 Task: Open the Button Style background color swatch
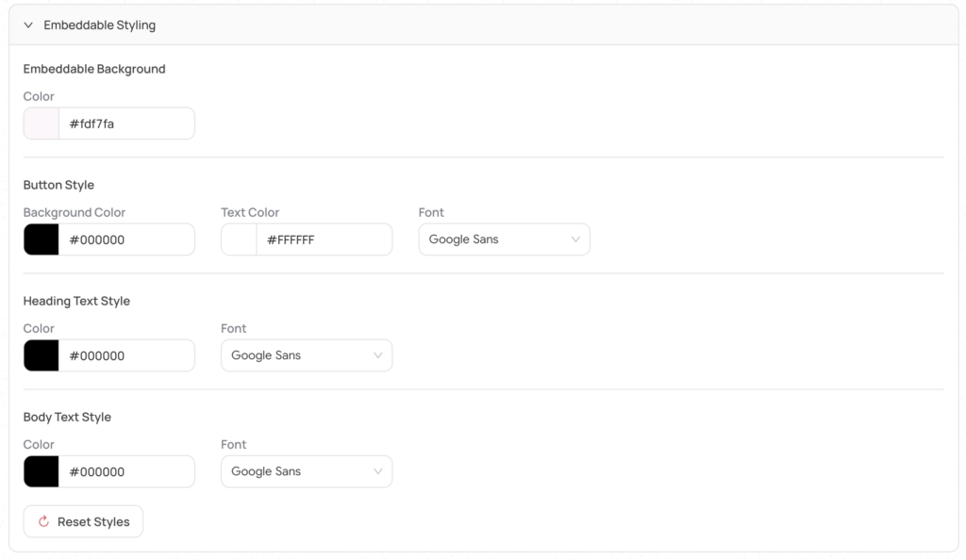[42, 239]
